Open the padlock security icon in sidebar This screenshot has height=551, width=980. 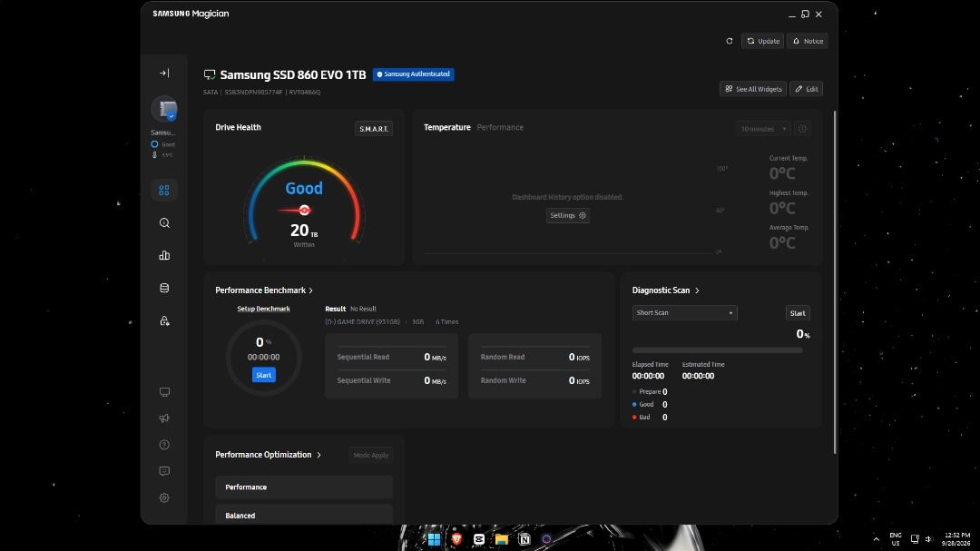tap(164, 320)
